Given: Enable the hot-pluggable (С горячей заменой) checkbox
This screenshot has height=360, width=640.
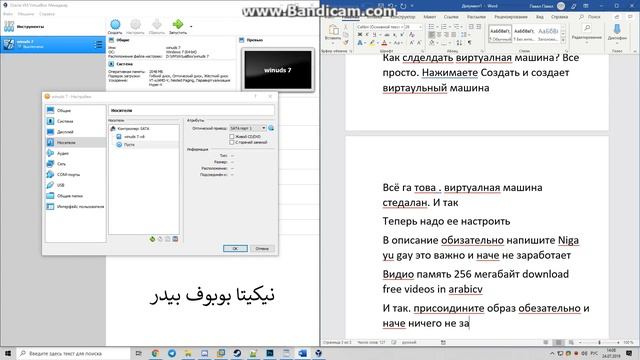Looking at the screenshot, I should [x=232, y=142].
